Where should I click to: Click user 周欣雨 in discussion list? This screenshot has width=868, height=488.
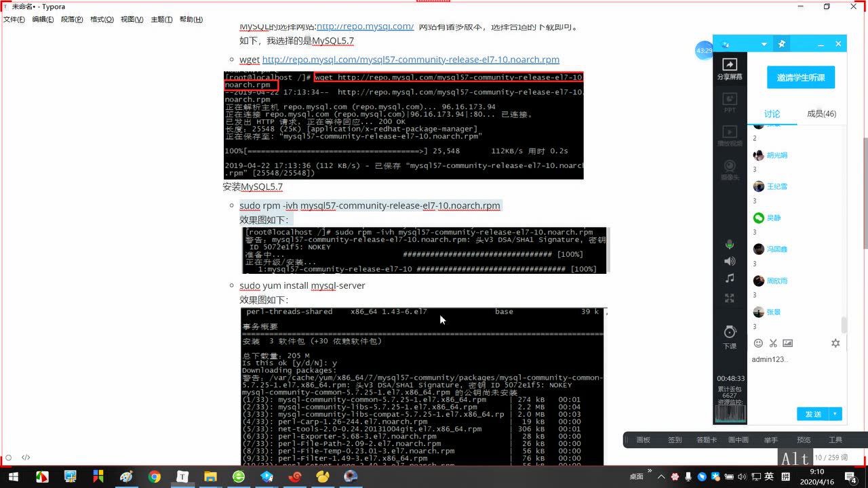[x=776, y=281]
